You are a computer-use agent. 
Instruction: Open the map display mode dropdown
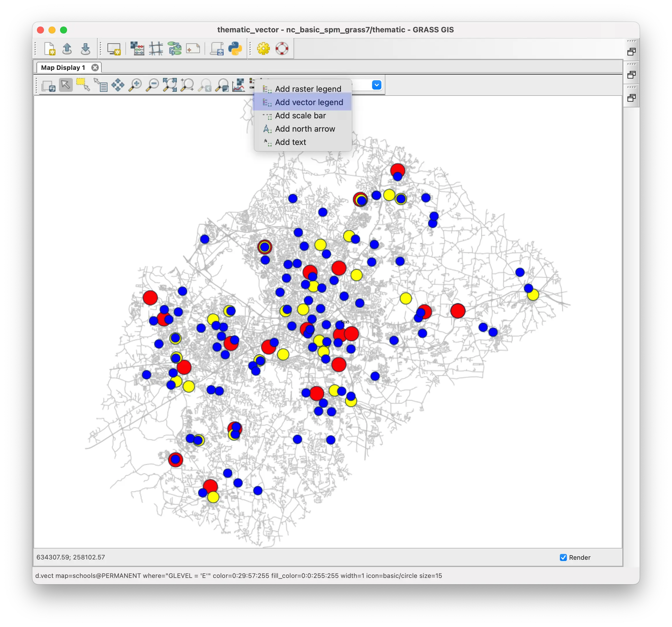(x=376, y=85)
